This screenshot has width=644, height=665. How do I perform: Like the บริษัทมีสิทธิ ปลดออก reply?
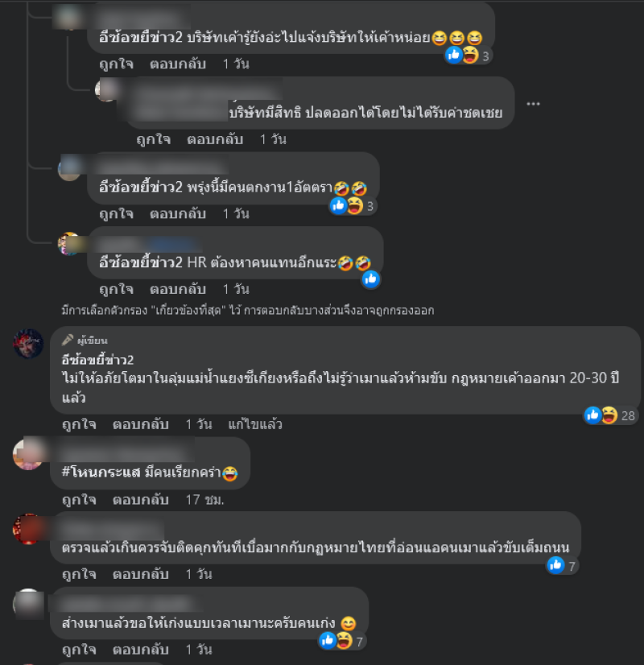[154, 139]
